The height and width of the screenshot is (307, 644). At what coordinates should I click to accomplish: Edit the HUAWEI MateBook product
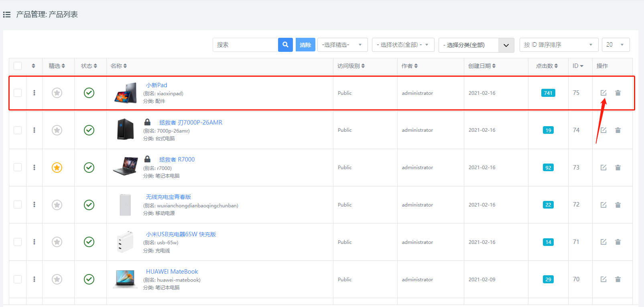click(603, 279)
